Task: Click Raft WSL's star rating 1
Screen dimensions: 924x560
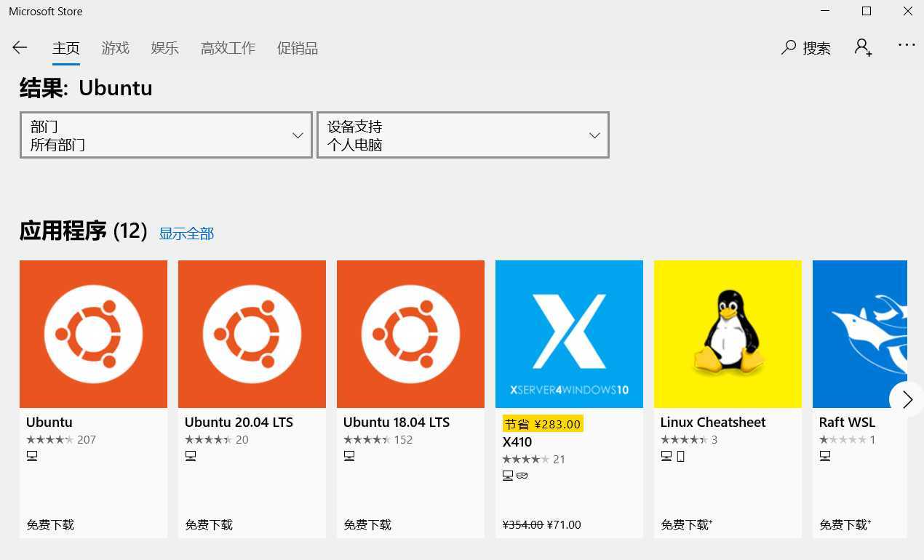Action: (x=848, y=439)
